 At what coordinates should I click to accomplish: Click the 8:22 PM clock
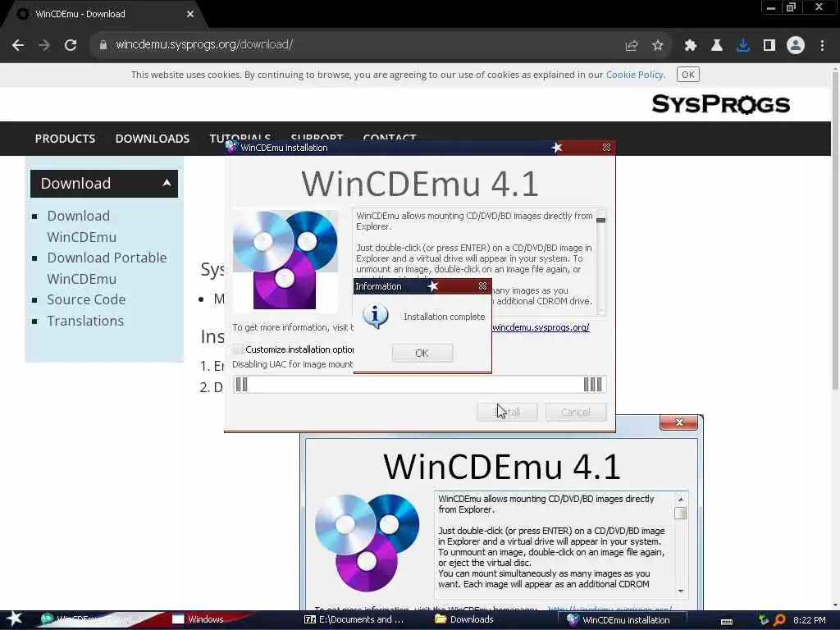810,620
